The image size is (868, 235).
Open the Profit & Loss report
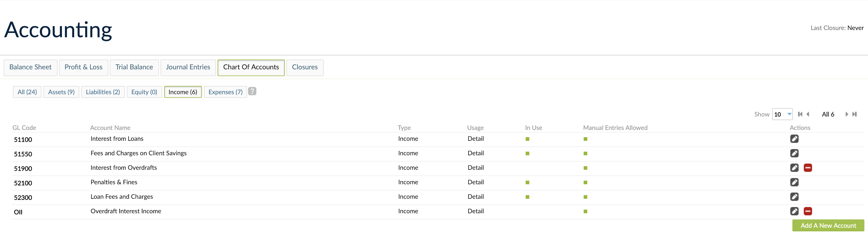click(x=83, y=67)
